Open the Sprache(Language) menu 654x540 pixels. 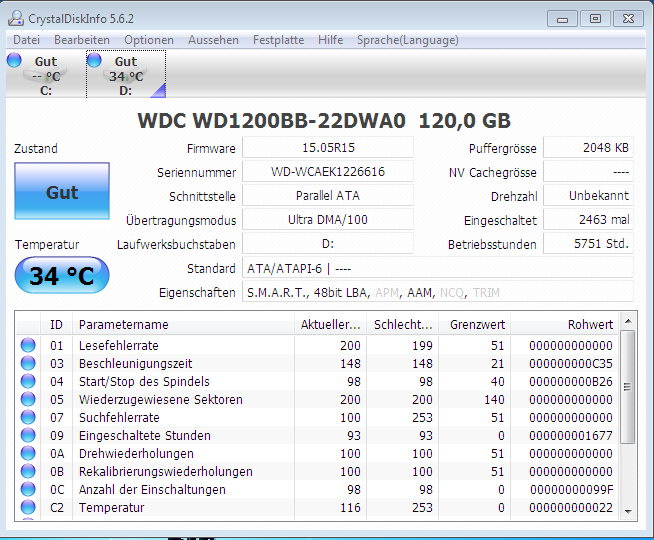(x=407, y=40)
